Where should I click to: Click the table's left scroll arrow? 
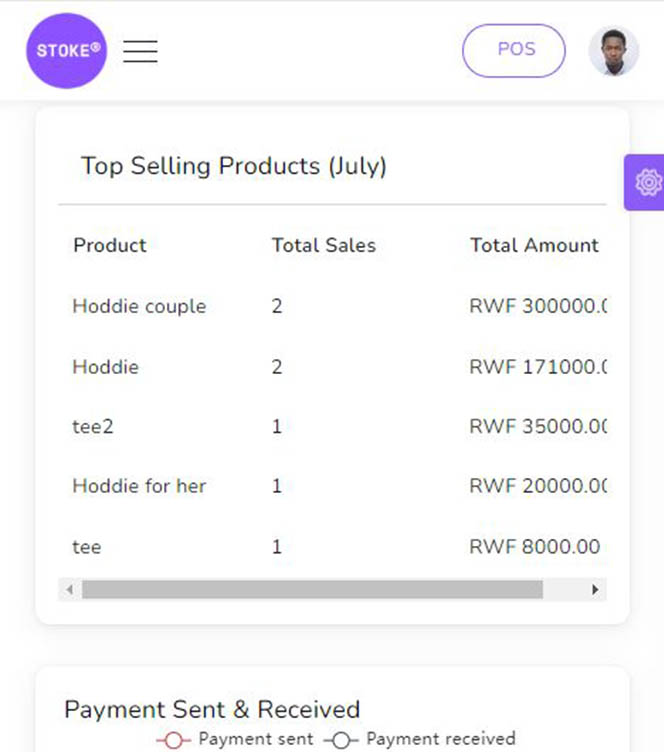[x=70, y=589]
